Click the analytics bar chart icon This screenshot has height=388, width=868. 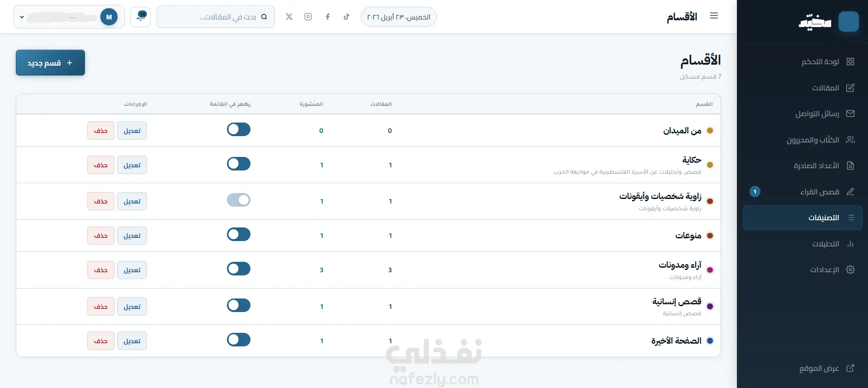pyautogui.click(x=850, y=244)
